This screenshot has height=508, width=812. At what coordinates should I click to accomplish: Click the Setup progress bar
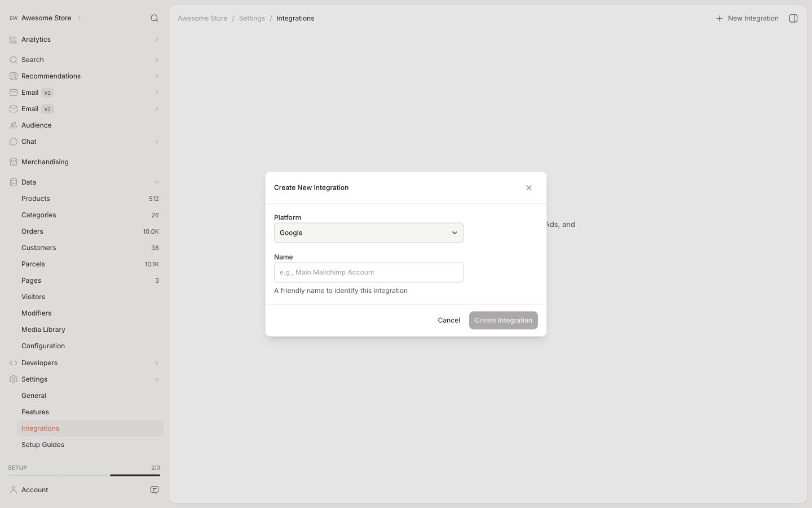coord(84,475)
